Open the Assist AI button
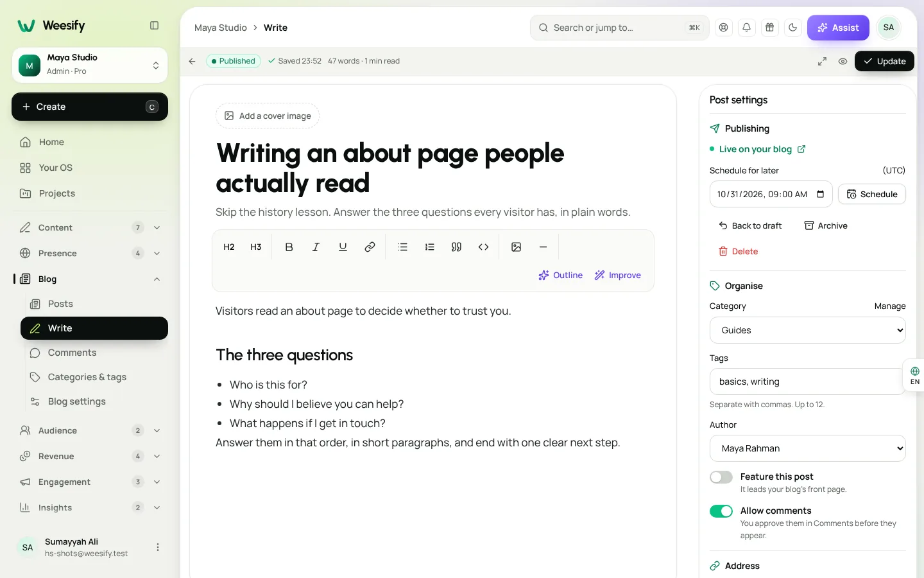924x578 pixels. pyautogui.click(x=838, y=28)
